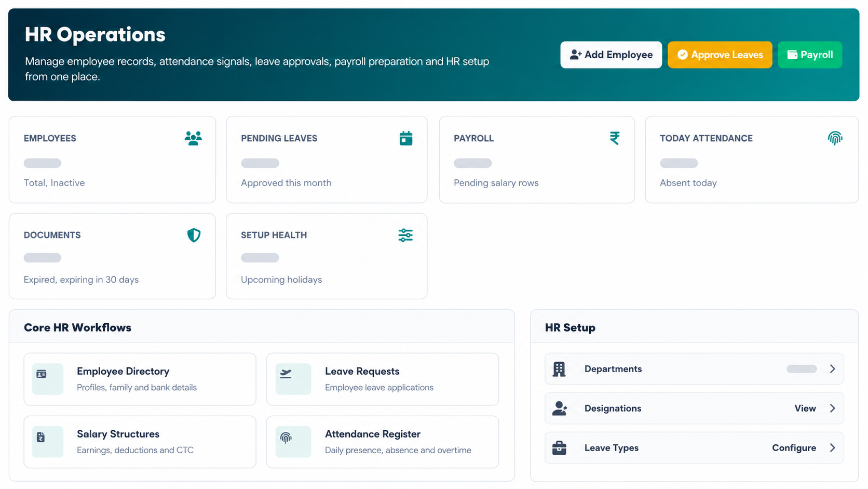This screenshot has height=489, width=868.
Task: Click 'Earnings, deductions and CTC' text
Action: pos(135,450)
